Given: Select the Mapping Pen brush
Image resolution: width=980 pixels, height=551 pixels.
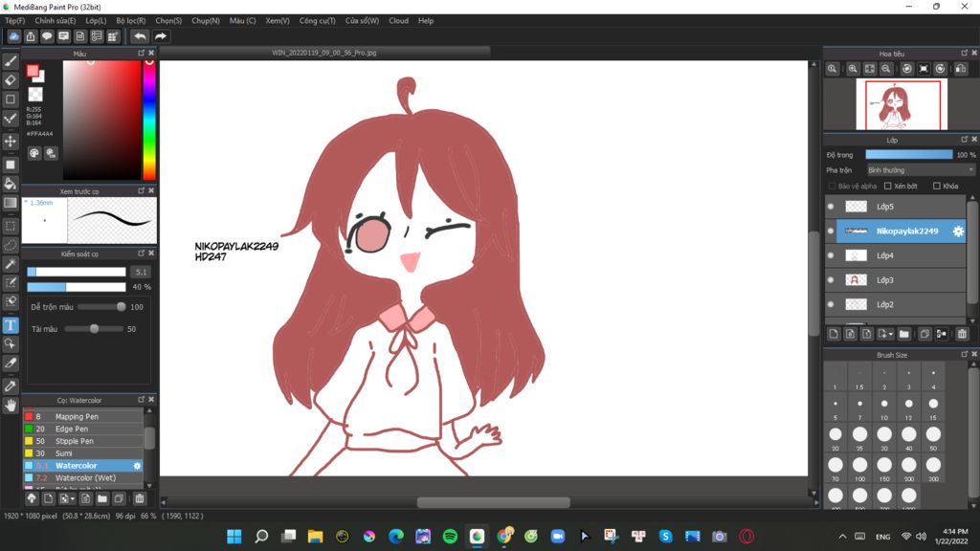Looking at the screenshot, I should pos(83,417).
